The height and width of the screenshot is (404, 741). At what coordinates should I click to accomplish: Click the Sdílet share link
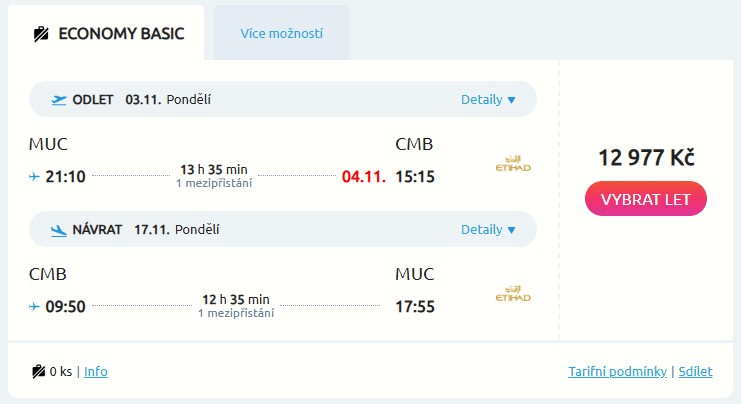[x=695, y=371]
